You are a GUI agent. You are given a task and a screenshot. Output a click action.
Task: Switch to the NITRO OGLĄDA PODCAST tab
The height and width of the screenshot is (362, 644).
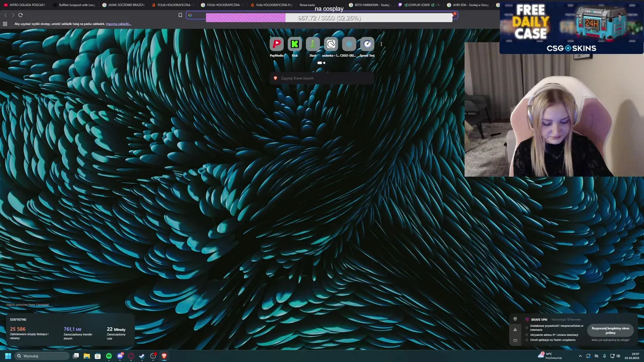pos(24,5)
